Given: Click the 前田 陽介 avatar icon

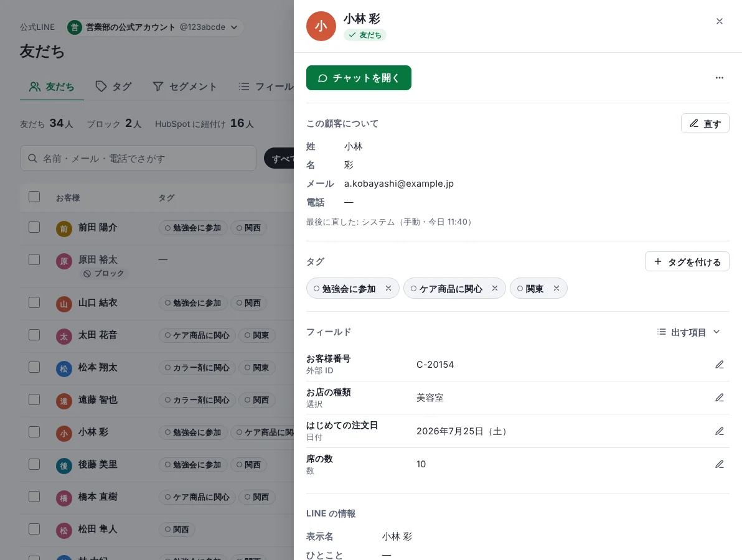Looking at the screenshot, I should 64,229.
